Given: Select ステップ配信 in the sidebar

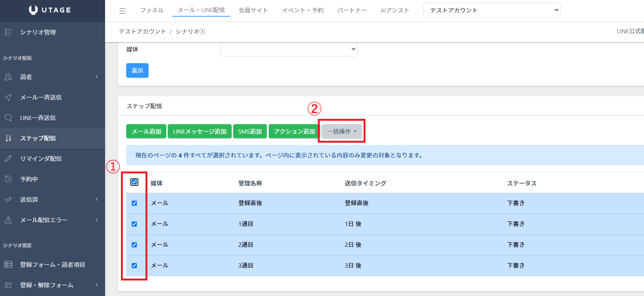Looking at the screenshot, I should [53, 138].
